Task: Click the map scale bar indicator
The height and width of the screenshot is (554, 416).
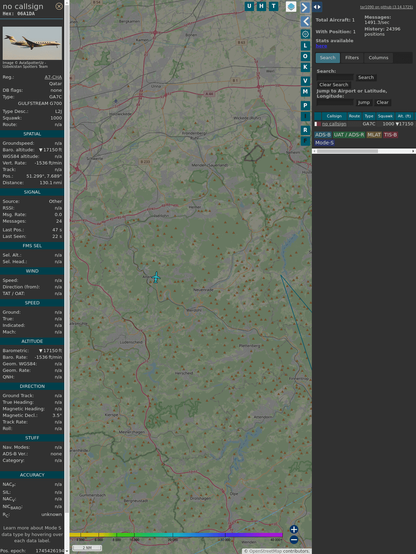Action: [x=87, y=548]
